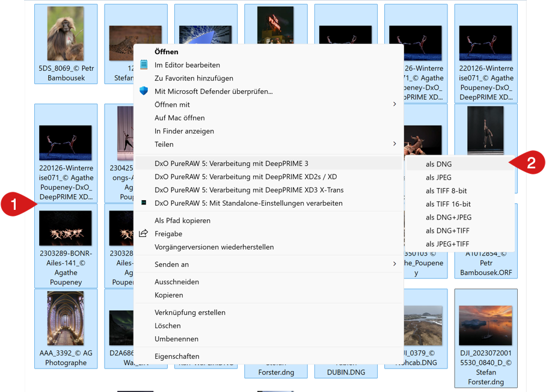The height and width of the screenshot is (392, 546).
Task: Click the DxO PureRAW icon beside Standalone-Einstellungen
Action: click(x=144, y=203)
